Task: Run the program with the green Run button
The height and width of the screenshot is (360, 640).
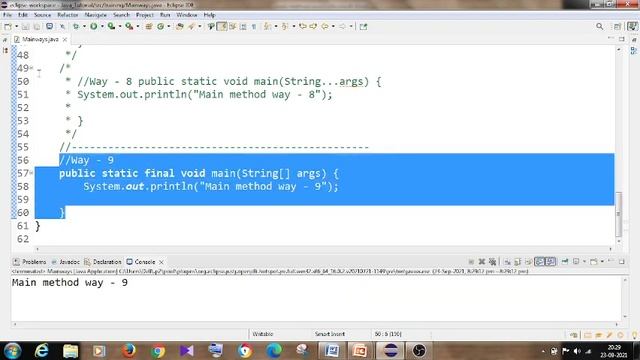Action: click(x=93, y=27)
